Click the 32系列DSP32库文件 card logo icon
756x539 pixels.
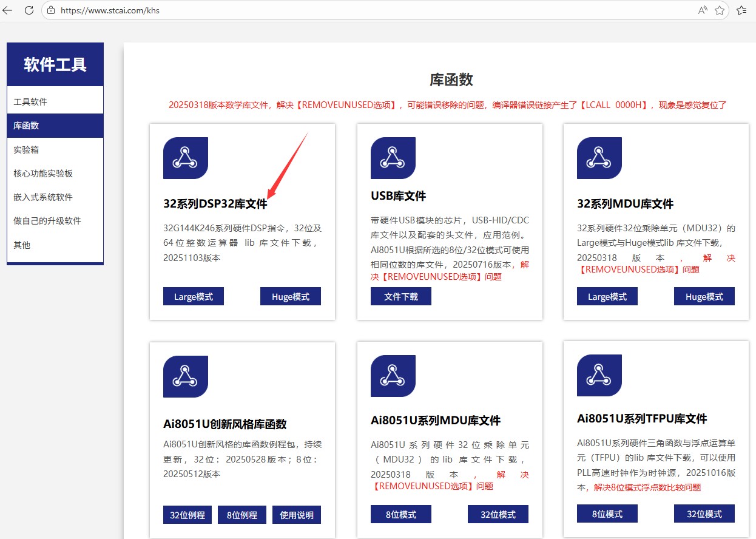coord(185,157)
